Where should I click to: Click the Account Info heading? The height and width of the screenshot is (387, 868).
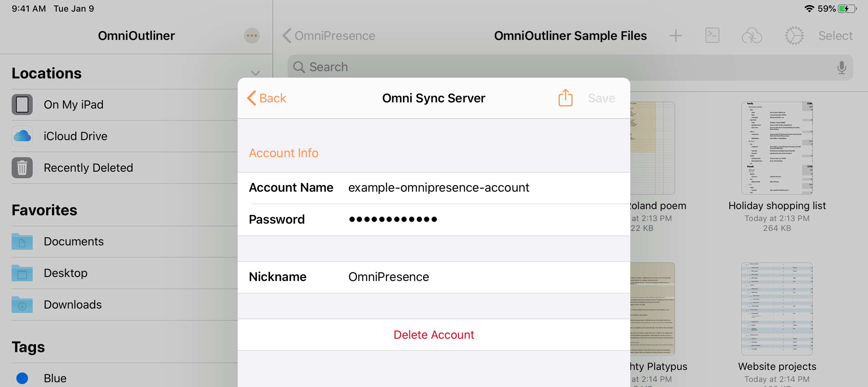(284, 153)
